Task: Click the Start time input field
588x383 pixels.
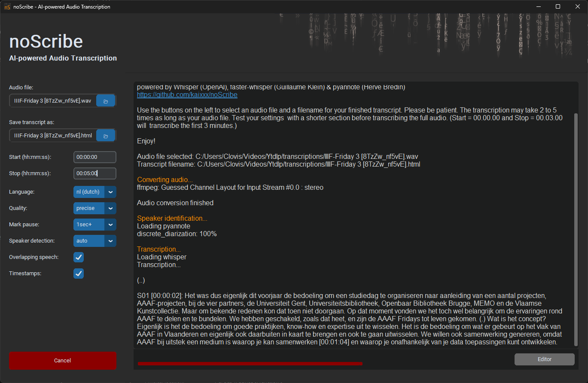Action: coord(94,157)
